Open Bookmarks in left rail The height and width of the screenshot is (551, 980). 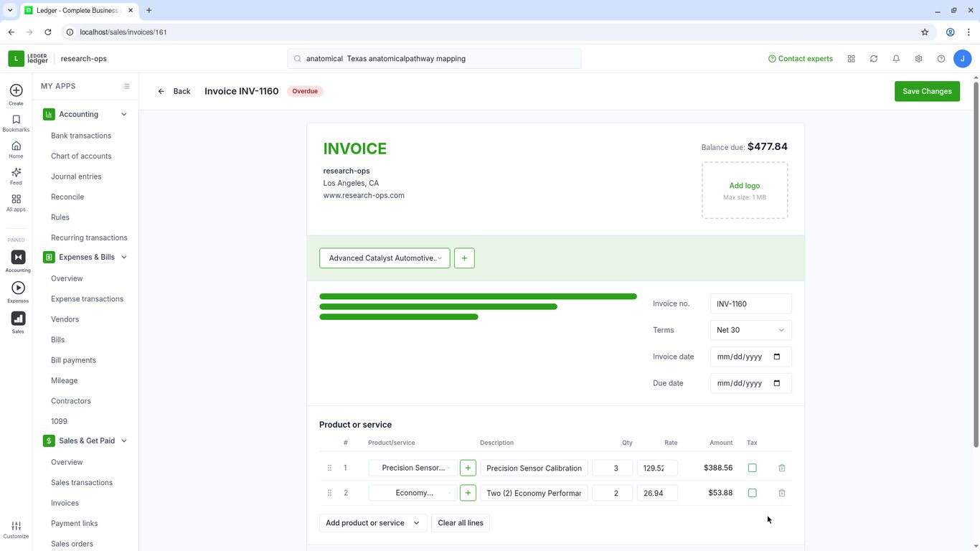(16, 123)
